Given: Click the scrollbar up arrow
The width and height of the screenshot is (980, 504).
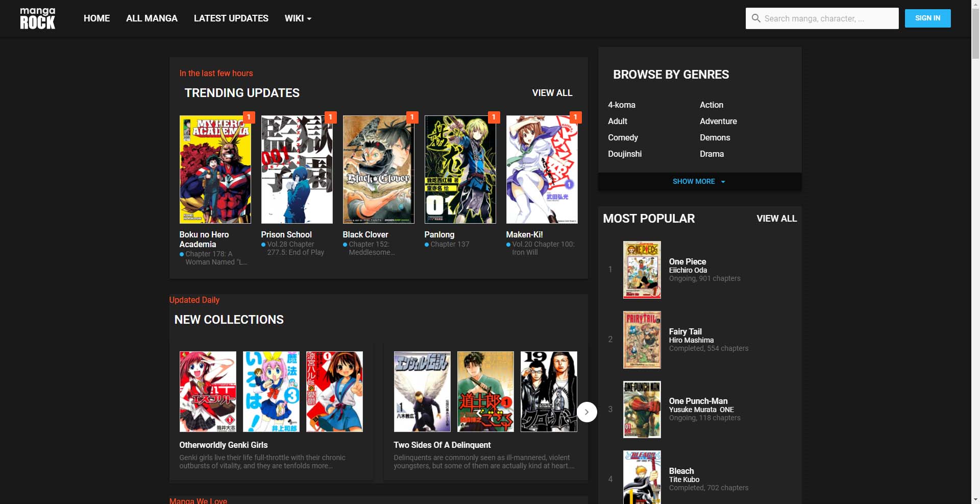Looking at the screenshot, I should coord(975,4).
